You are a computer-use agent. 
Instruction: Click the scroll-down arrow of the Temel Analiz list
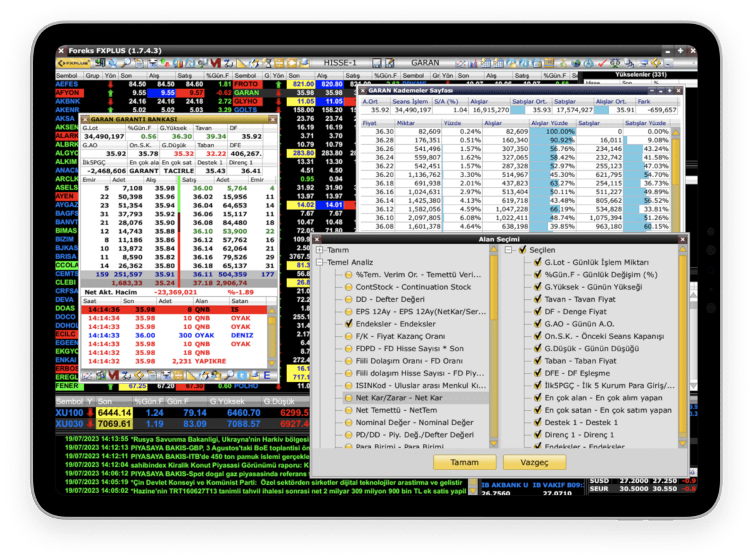click(x=494, y=444)
